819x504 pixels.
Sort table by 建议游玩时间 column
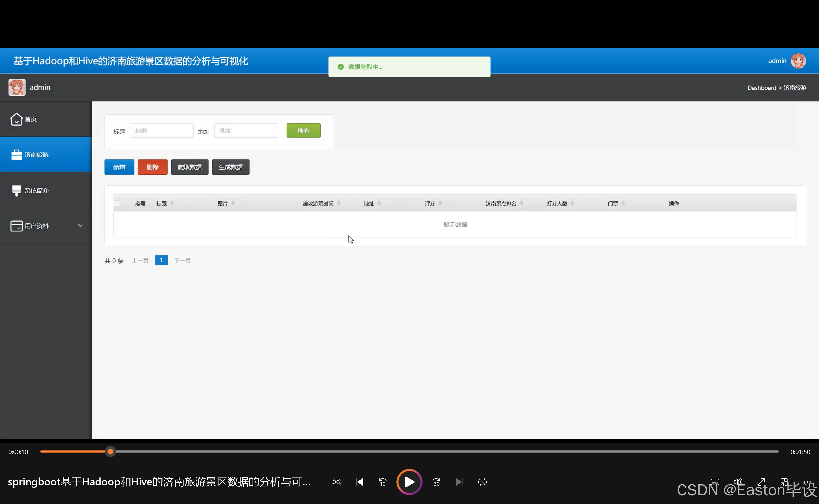(x=339, y=203)
